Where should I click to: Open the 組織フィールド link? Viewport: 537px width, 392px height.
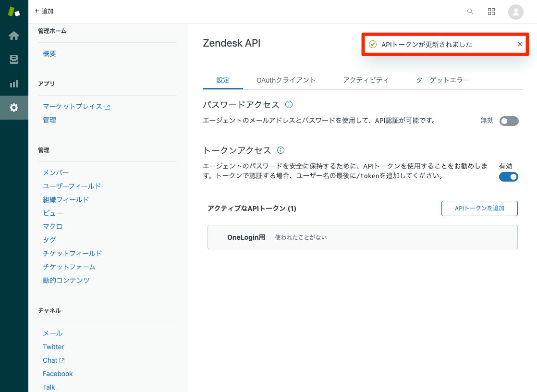tap(66, 199)
